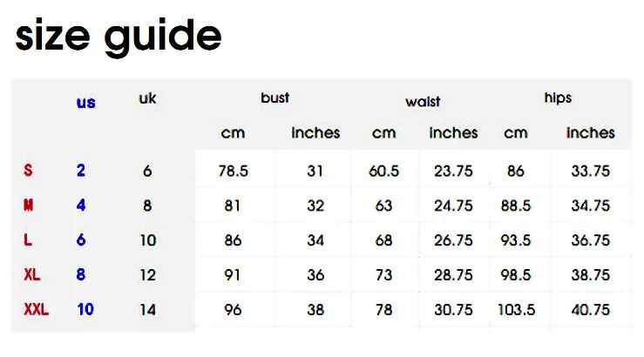Click the hips cm value 103.5
The image size is (644, 357).
[x=516, y=309]
